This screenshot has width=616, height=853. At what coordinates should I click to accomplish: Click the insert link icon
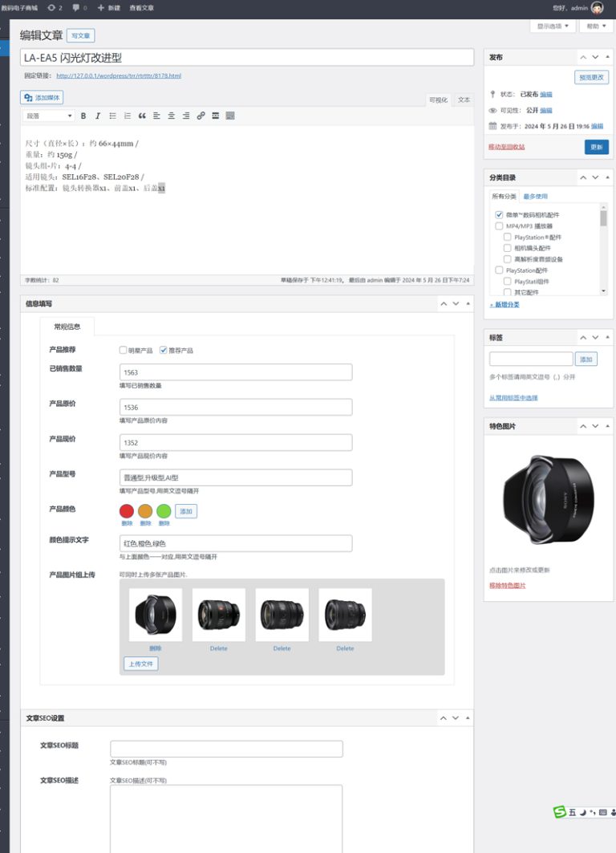pyautogui.click(x=201, y=116)
